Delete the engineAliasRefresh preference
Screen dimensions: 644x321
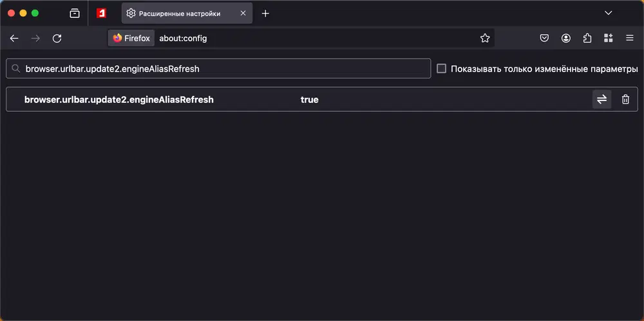click(625, 100)
